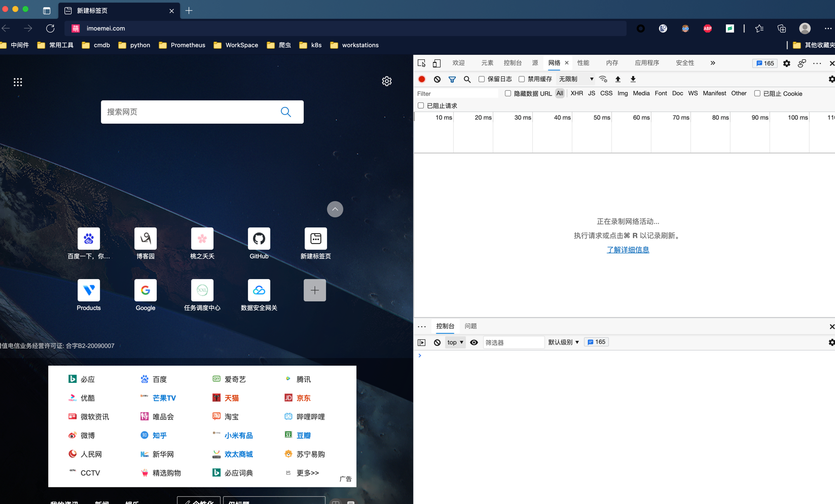Toggle device emulation icon in DevTools
Image resolution: width=835 pixels, height=504 pixels.
[437, 63]
